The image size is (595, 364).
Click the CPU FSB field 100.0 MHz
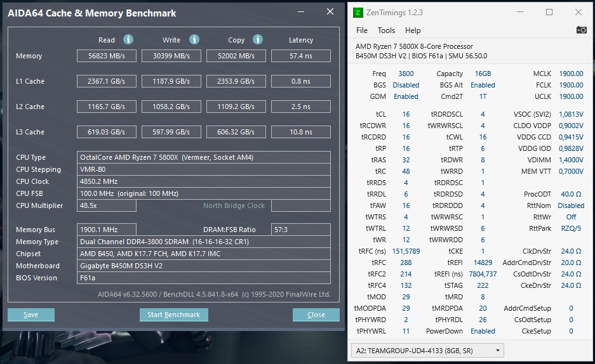click(x=204, y=193)
